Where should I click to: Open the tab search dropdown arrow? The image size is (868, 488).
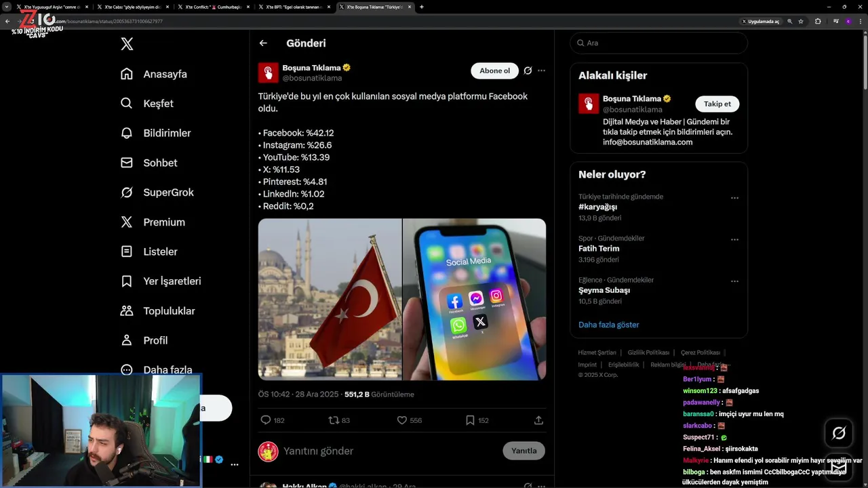coord(7,7)
